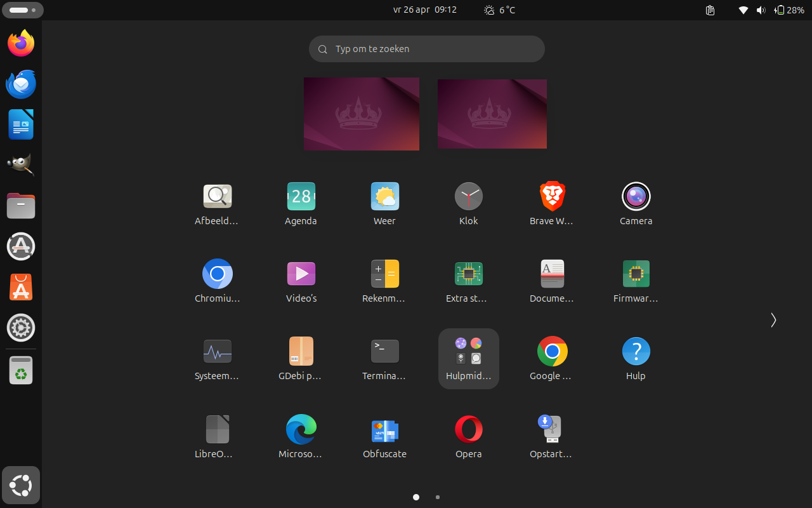Click the search field 'Typ om te zoeken'
The height and width of the screenshot is (508, 812).
pyautogui.click(x=426, y=49)
